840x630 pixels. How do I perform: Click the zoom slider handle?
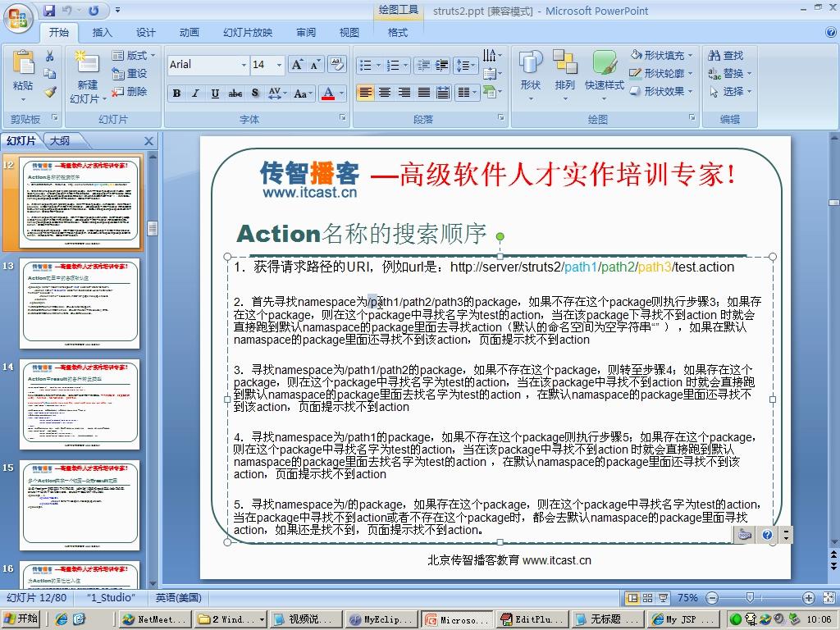[x=750, y=597]
